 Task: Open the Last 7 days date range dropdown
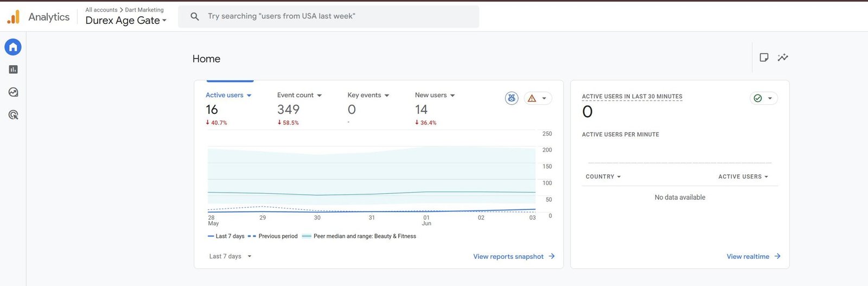(231, 256)
